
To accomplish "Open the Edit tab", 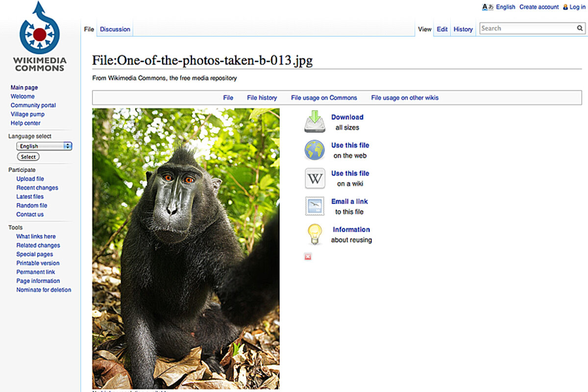I will click(442, 29).
